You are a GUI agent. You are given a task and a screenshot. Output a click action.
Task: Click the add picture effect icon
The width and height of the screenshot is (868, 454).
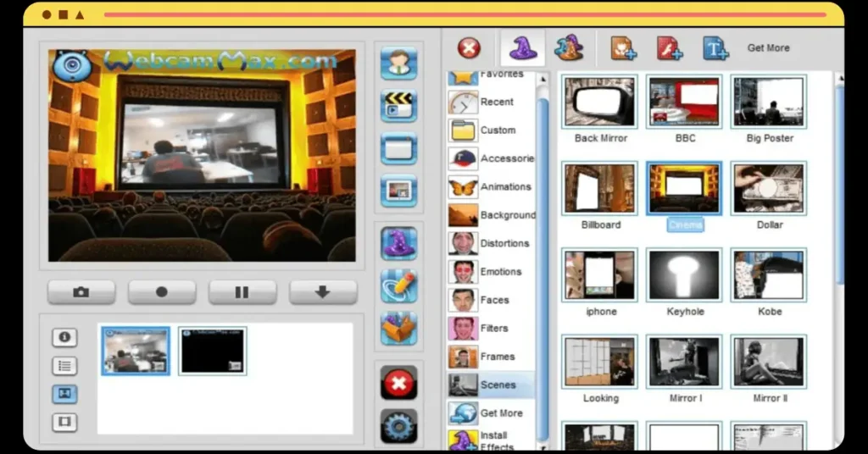coord(623,48)
